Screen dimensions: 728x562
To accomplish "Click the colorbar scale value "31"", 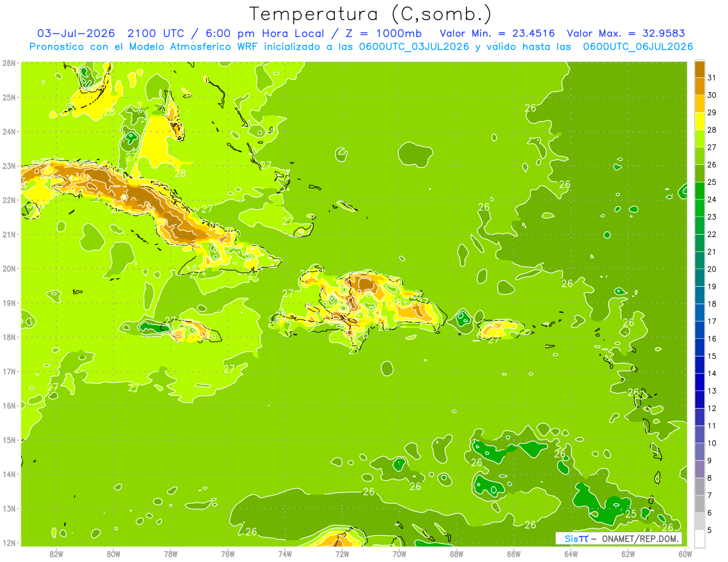I will click(712, 77).
